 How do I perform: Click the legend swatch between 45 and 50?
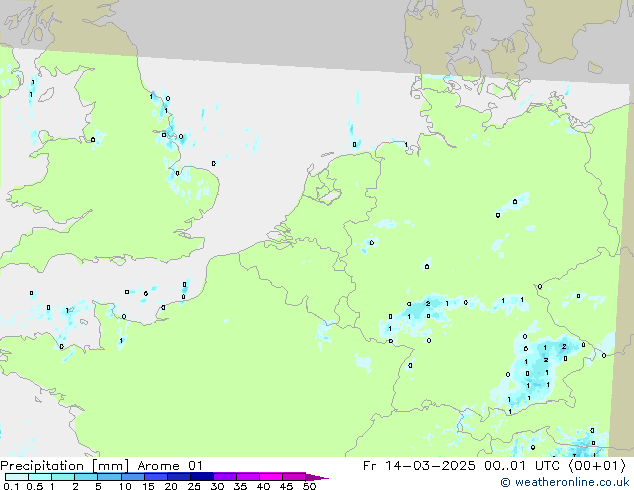coord(297,477)
